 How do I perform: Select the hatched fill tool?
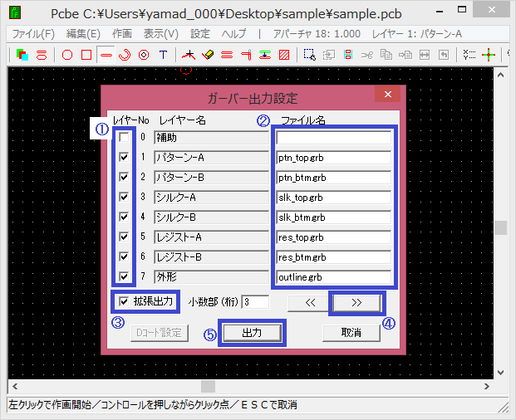(x=284, y=55)
